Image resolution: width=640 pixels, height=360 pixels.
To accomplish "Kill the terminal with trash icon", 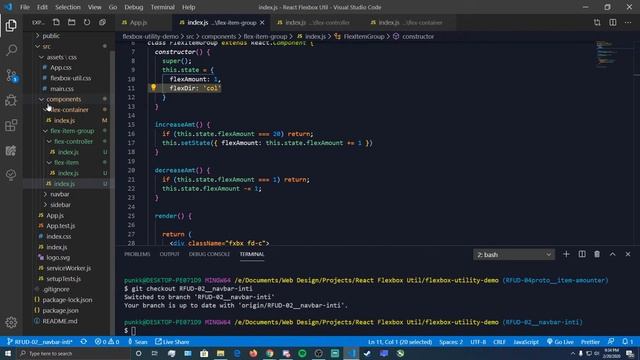I will (x=597, y=254).
